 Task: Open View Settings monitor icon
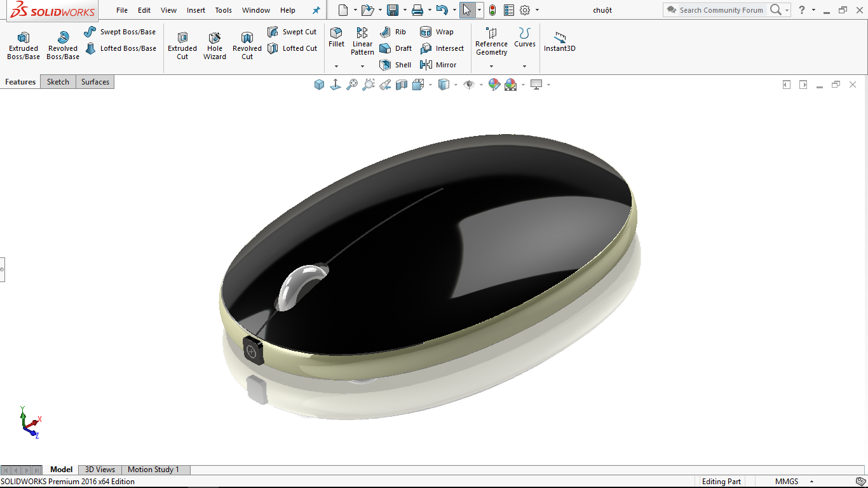click(536, 85)
